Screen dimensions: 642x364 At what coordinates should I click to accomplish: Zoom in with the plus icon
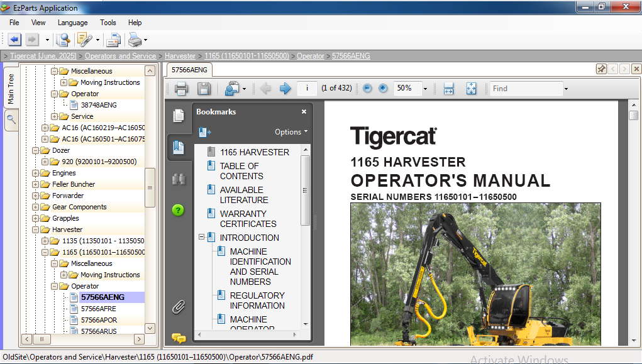point(383,88)
